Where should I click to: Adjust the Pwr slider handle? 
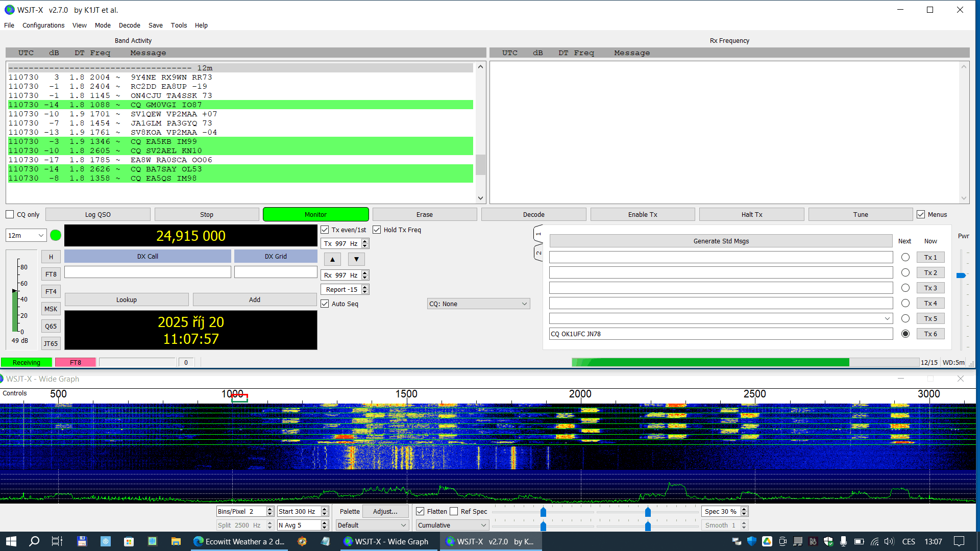point(961,275)
